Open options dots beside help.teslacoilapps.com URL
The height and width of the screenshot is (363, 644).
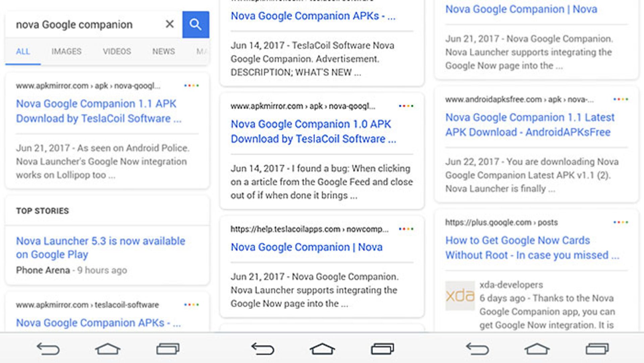[x=406, y=229]
